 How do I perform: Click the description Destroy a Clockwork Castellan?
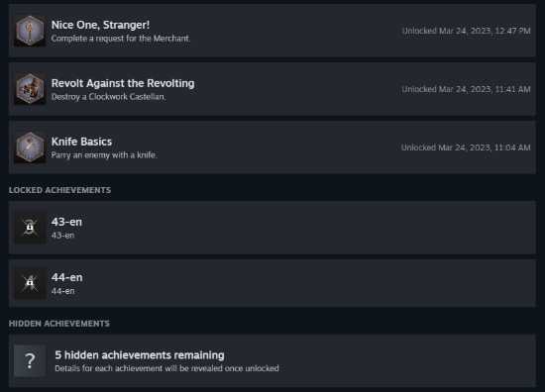coord(108,97)
